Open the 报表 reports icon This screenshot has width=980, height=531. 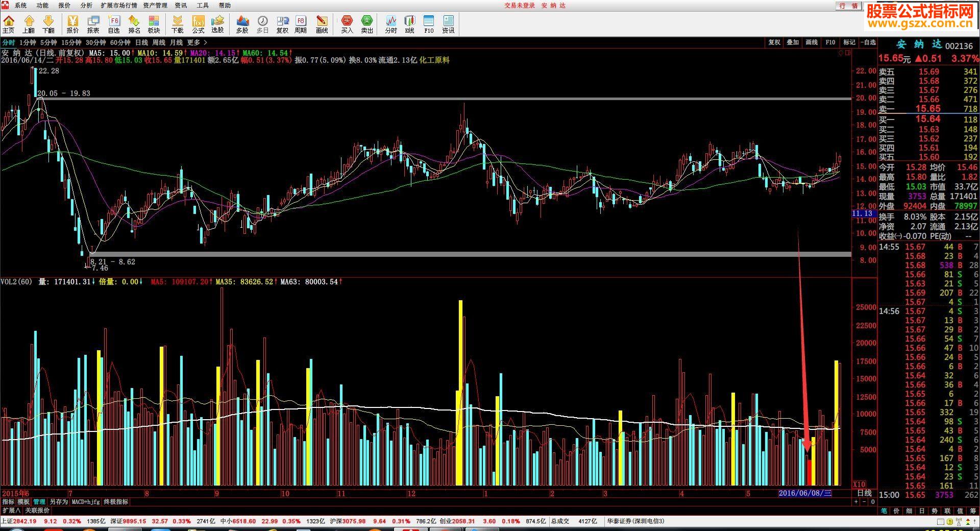point(93,24)
